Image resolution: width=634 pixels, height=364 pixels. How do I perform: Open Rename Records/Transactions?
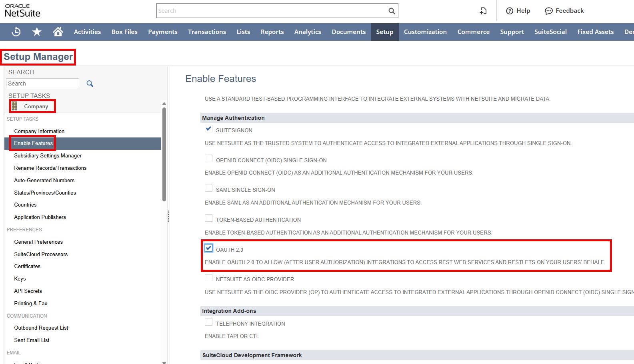coord(50,168)
